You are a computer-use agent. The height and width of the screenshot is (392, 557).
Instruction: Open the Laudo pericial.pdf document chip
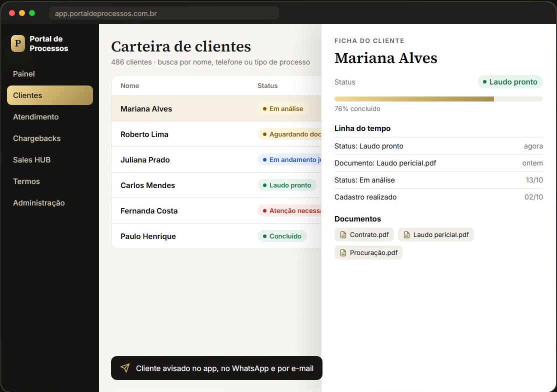(x=436, y=234)
